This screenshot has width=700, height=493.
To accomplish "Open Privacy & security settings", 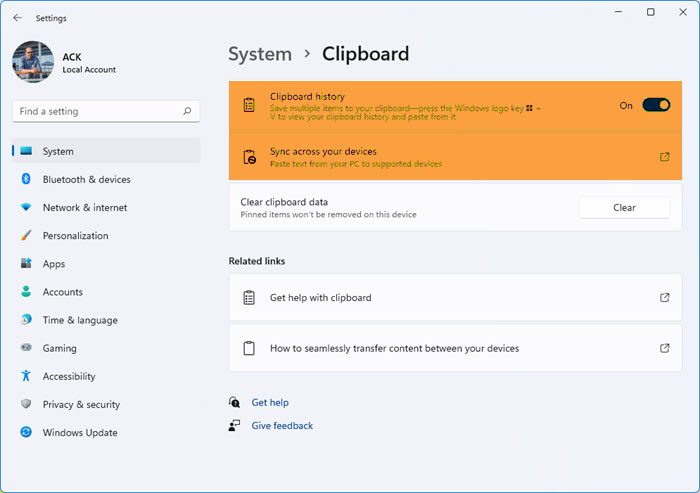I will click(81, 405).
